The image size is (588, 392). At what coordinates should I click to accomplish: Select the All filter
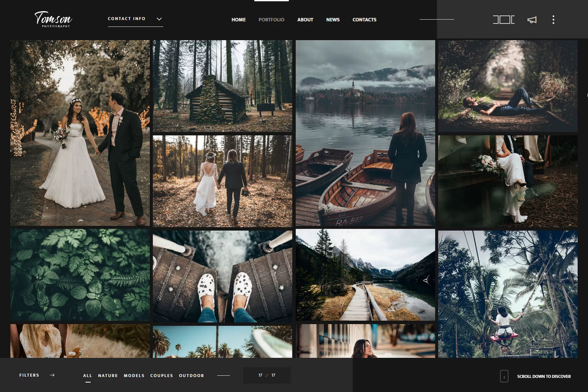coord(88,376)
